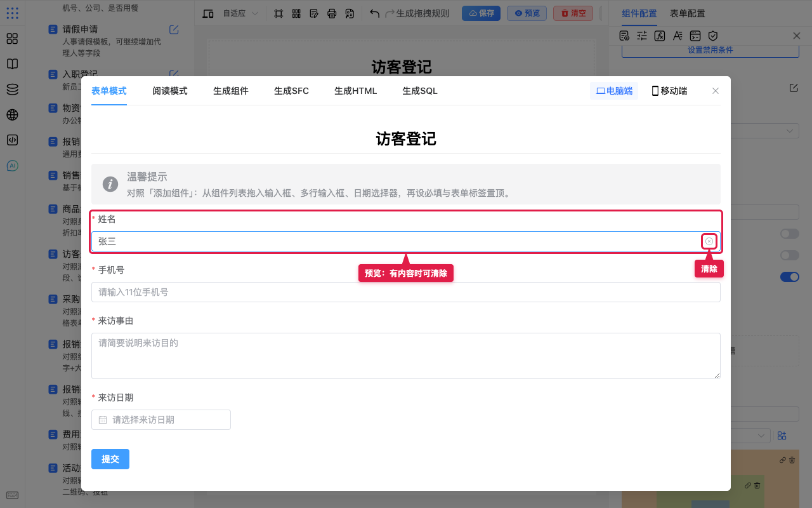The height and width of the screenshot is (508, 812).
Task: Click the 预览 button in background toolbar
Action: (x=527, y=13)
